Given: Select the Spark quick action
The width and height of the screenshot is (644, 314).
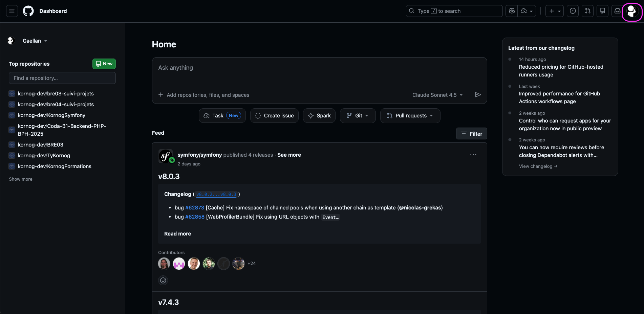Looking at the screenshot, I should pyautogui.click(x=319, y=115).
